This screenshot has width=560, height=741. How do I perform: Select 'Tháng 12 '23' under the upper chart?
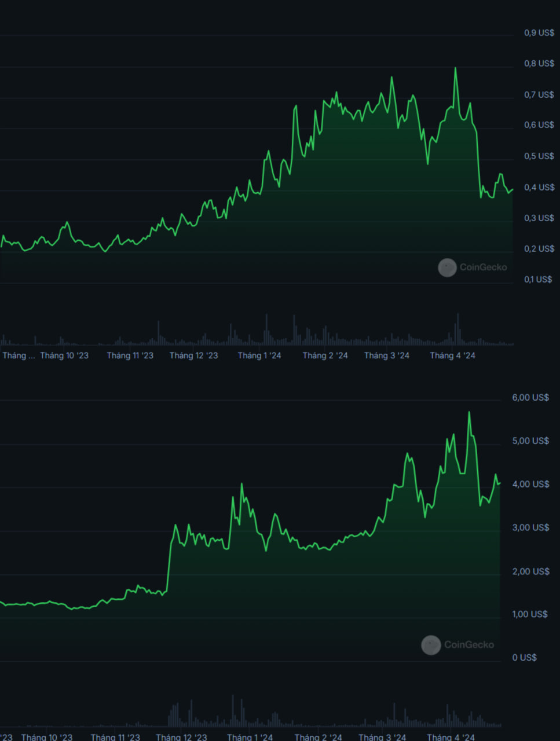pos(194,355)
